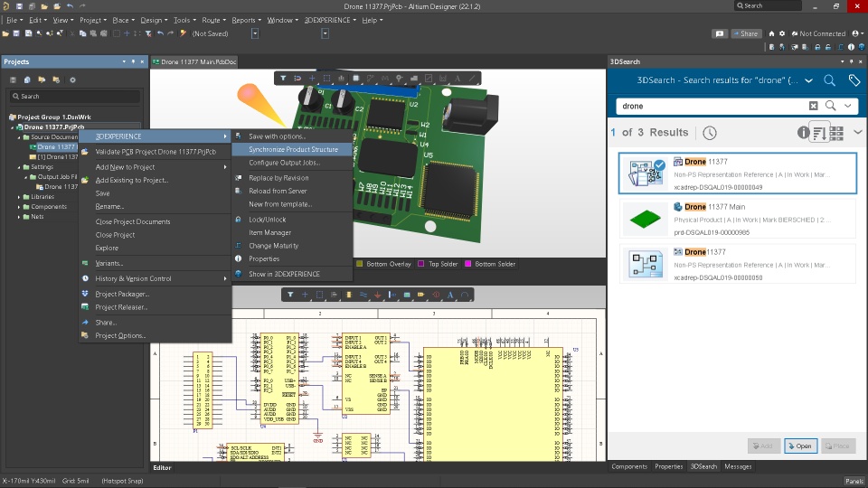
Task: Click title bar Search field
Action: click(768, 5)
